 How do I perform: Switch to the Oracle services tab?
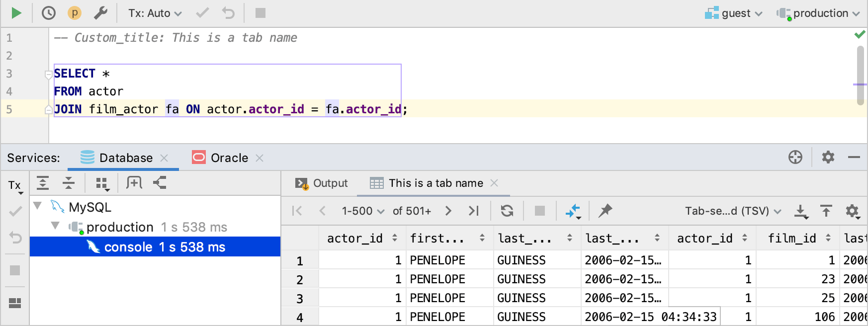click(220, 158)
